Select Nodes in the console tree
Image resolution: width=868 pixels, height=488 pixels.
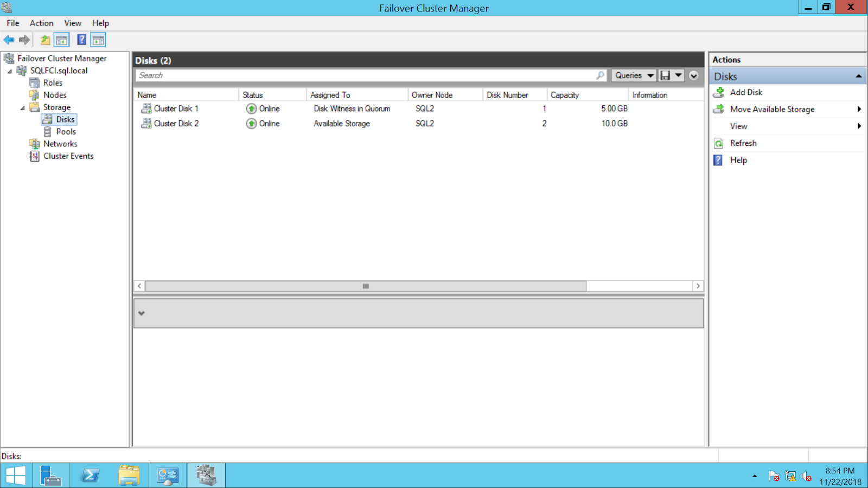pos(55,95)
